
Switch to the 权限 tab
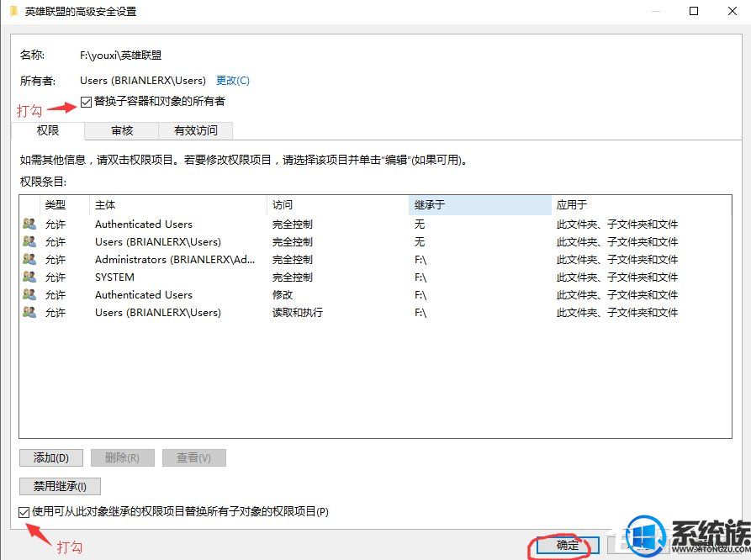(48, 131)
